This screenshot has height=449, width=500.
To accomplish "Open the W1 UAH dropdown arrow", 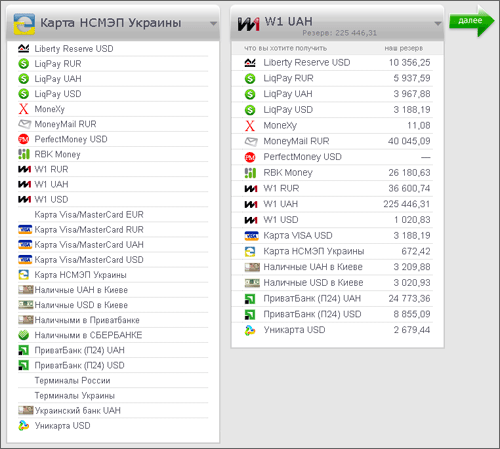I will (x=438, y=24).
